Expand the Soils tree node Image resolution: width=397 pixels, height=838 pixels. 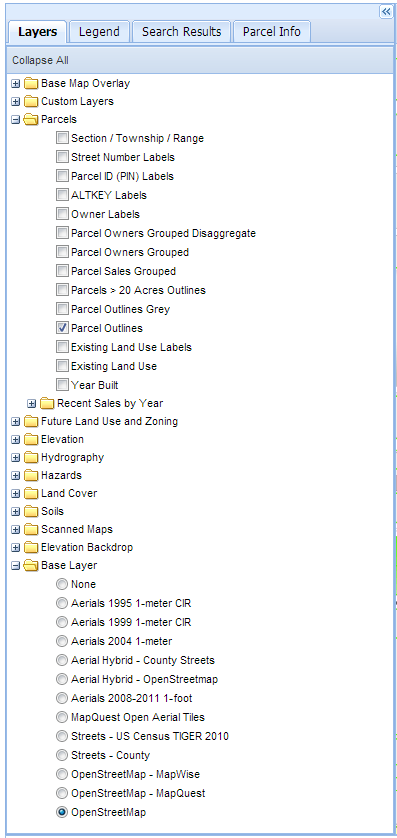point(15,511)
